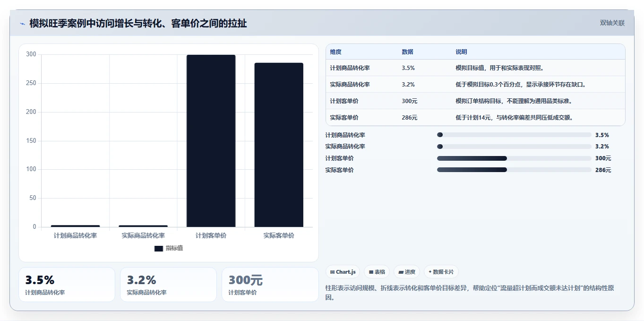This screenshot has width=644, height=321.
Task: Open the 300元 计划客单价 data card
Action: pyautogui.click(x=270, y=285)
